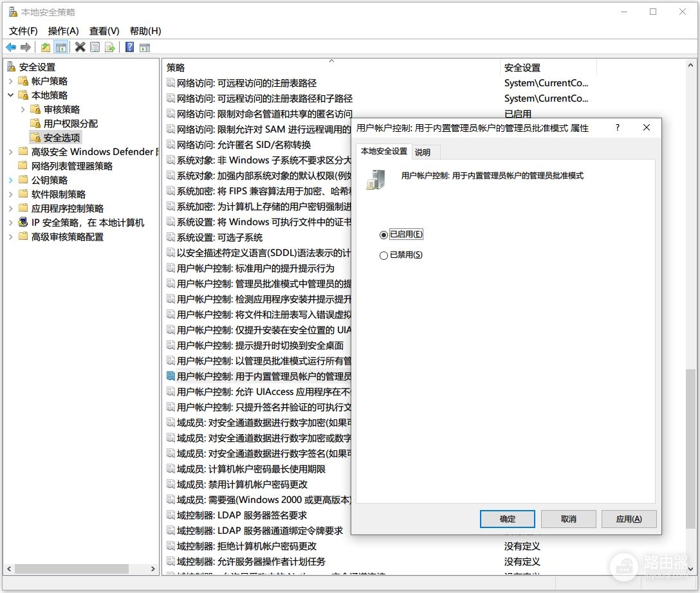Select policy 域控制器: LDAP 服务器签名要求
700x593 pixels.
click(242, 515)
